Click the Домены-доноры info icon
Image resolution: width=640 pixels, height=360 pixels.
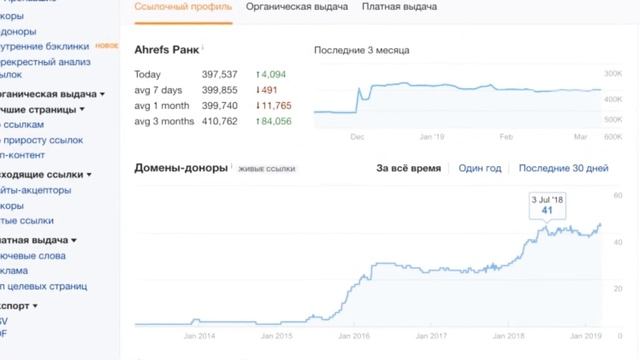(231, 166)
